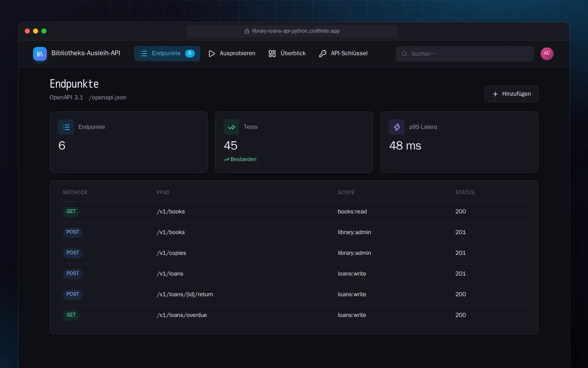Select the POST badge for /v1/loans/{id}/return

click(x=73, y=294)
